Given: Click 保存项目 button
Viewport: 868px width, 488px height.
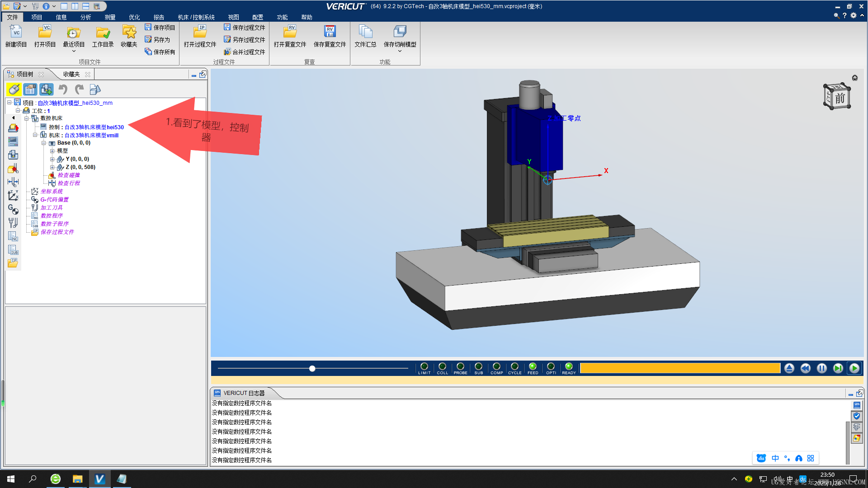Looking at the screenshot, I should point(160,28).
